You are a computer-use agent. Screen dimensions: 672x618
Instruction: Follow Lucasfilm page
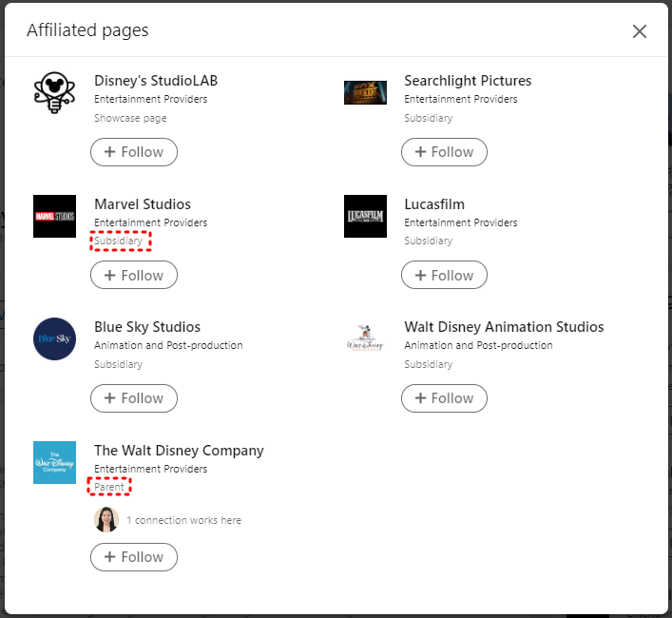[x=444, y=275]
